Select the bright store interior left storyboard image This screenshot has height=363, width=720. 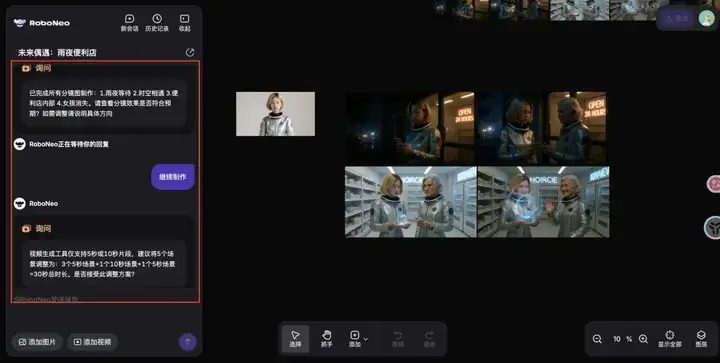click(x=411, y=202)
